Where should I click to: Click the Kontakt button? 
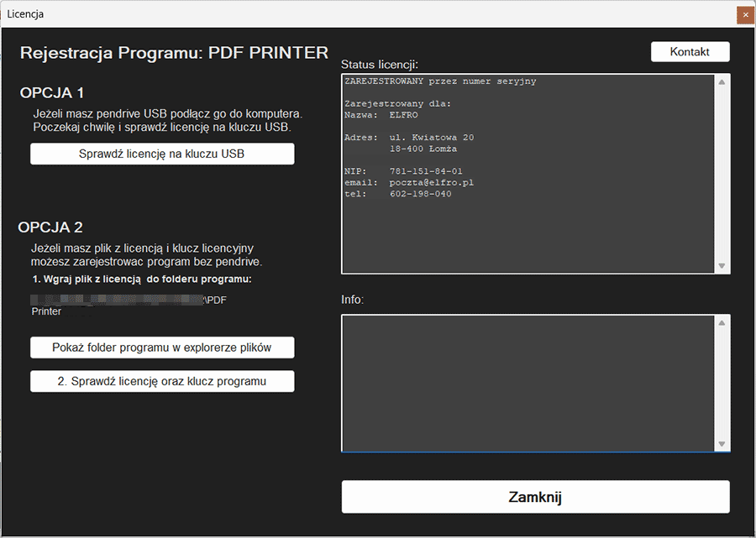(x=690, y=52)
